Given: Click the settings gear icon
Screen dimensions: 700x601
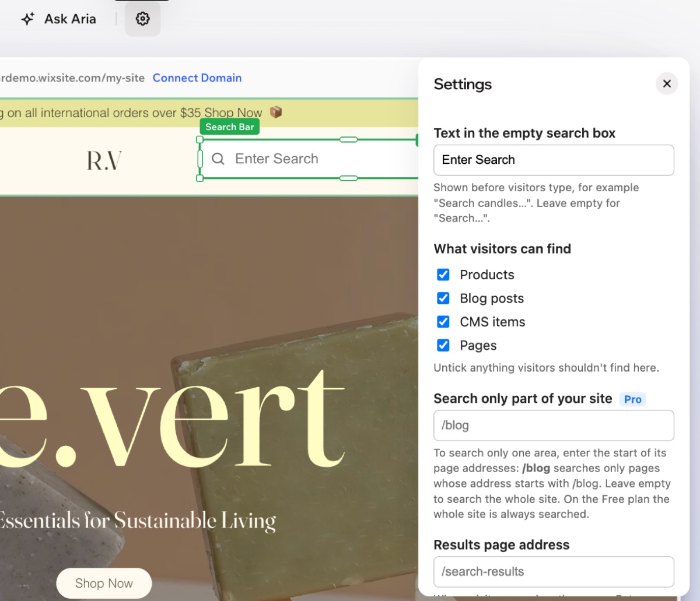Looking at the screenshot, I should coord(143,19).
